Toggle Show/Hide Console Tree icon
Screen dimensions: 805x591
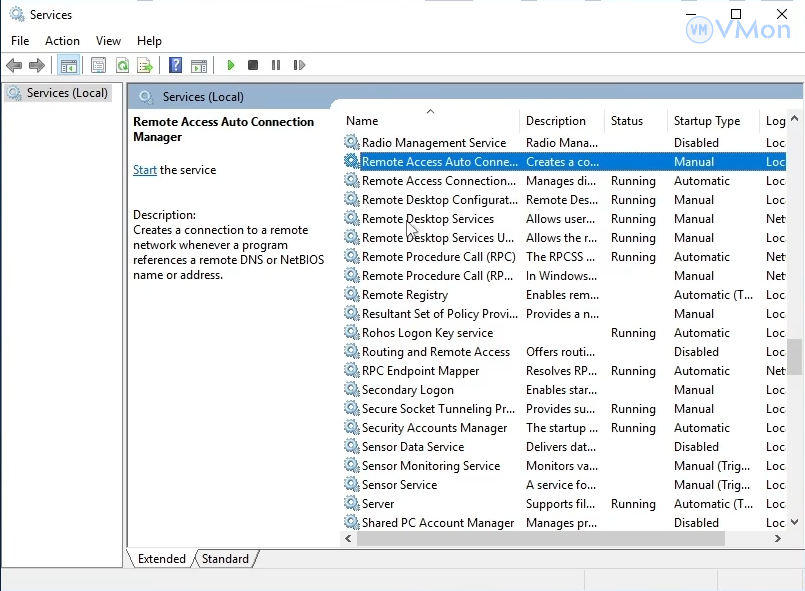(x=69, y=66)
